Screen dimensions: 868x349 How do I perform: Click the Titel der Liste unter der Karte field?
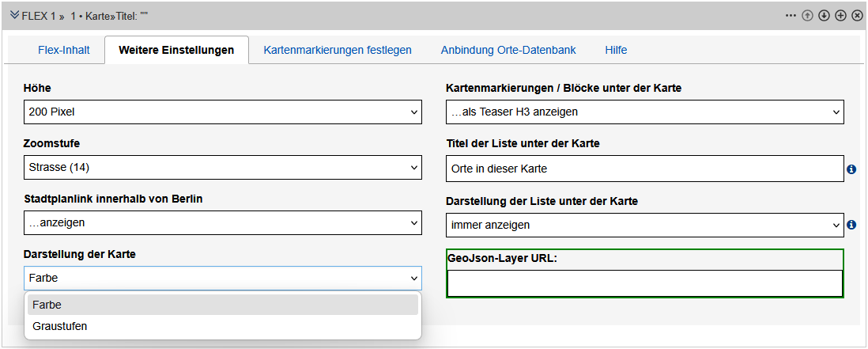tap(645, 169)
